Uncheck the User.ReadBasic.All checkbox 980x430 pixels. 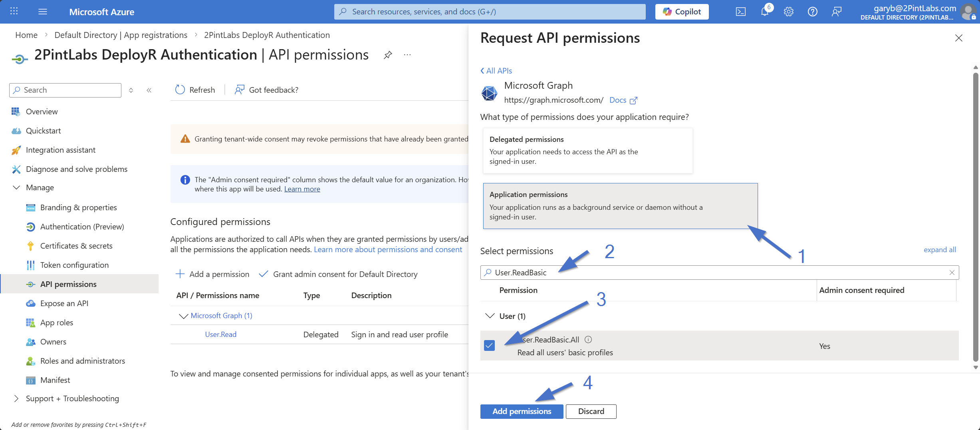[489, 345]
